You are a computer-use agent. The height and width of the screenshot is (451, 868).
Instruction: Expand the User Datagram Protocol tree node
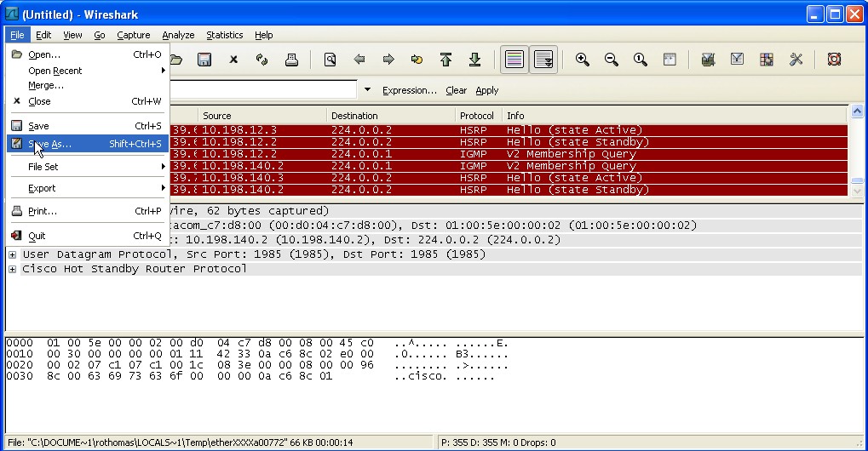tap(13, 254)
